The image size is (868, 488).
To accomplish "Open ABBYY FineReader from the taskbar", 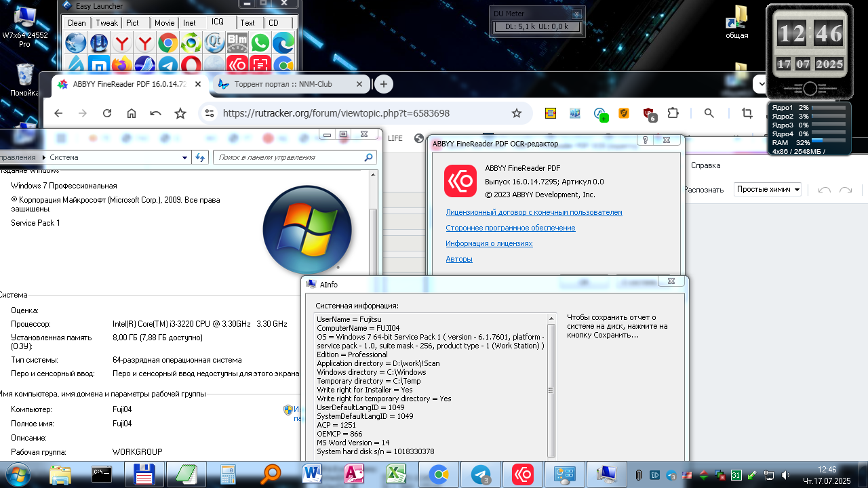I will coord(522,474).
